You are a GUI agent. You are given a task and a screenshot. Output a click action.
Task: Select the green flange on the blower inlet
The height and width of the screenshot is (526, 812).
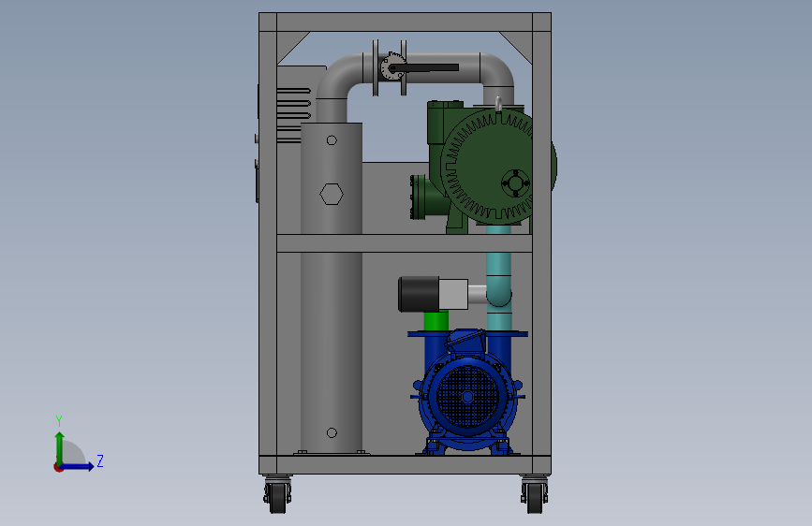tap(418, 197)
